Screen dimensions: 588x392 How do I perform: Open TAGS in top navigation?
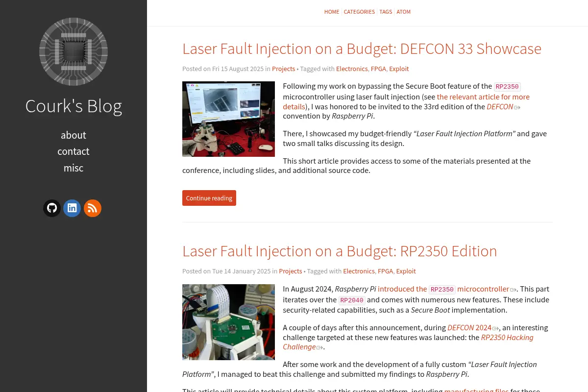[386, 12]
